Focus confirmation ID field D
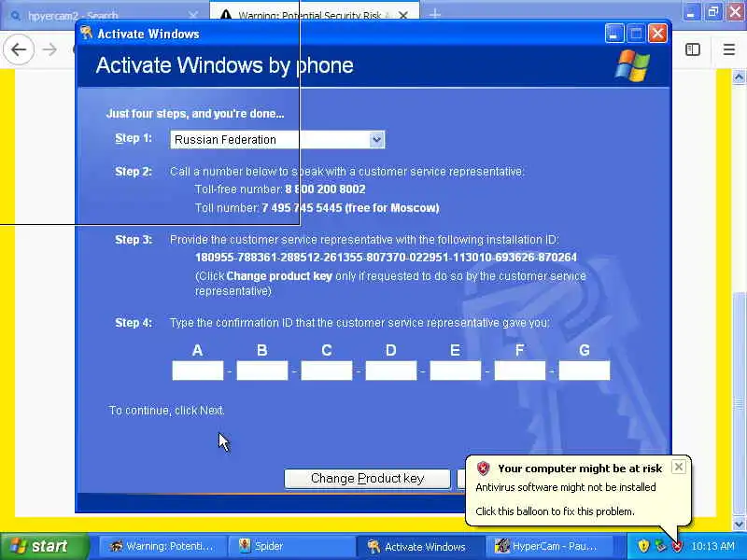Screen dimensions: 747x560 click(x=391, y=371)
